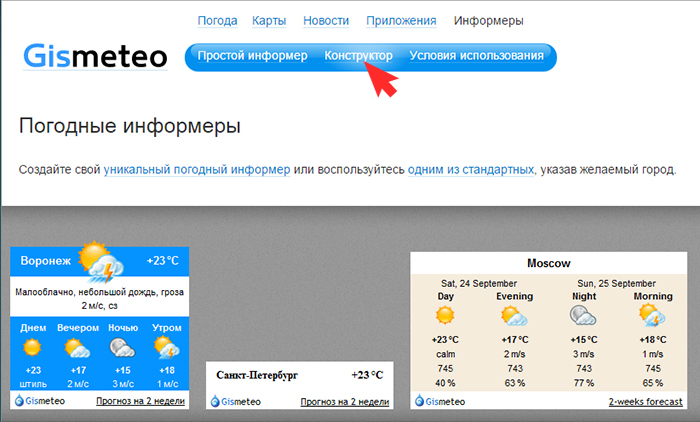
Task: Click the Moscow widget title
Action: [549, 263]
